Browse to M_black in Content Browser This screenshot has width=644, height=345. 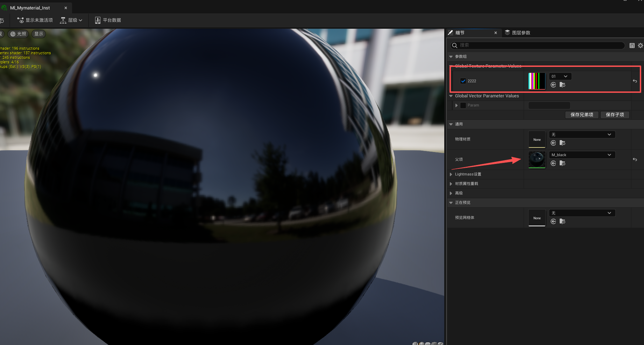tap(562, 163)
